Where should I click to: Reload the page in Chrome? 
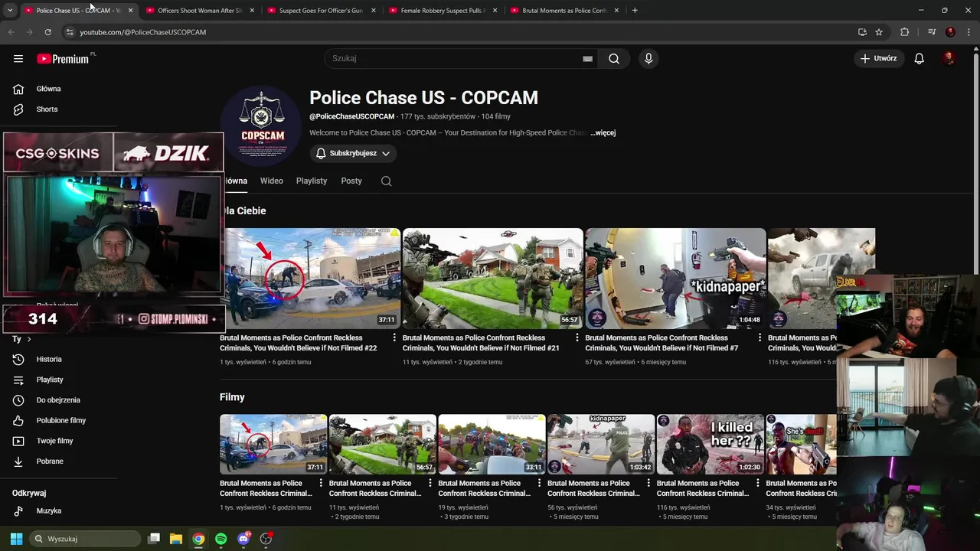(47, 32)
